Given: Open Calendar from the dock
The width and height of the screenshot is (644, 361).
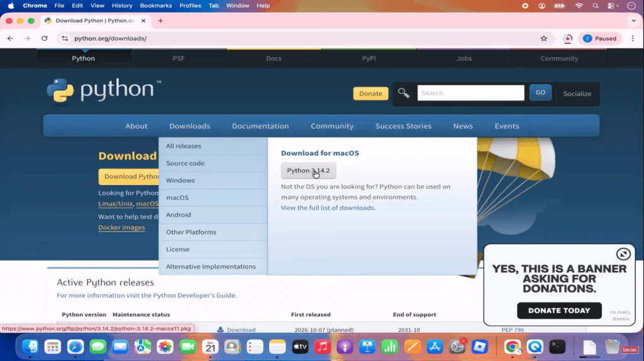Looking at the screenshot, I should [210, 347].
